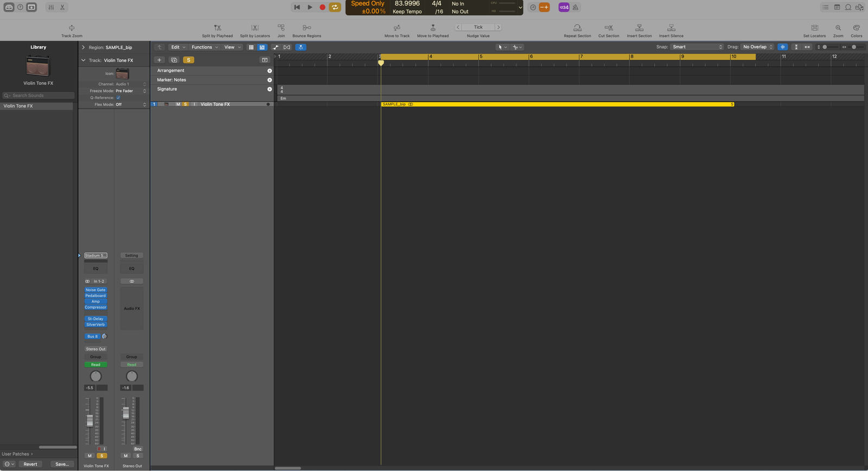
Task: Open the Drag mode No Overlap dropdown
Action: pyautogui.click(x=757, y=47)
